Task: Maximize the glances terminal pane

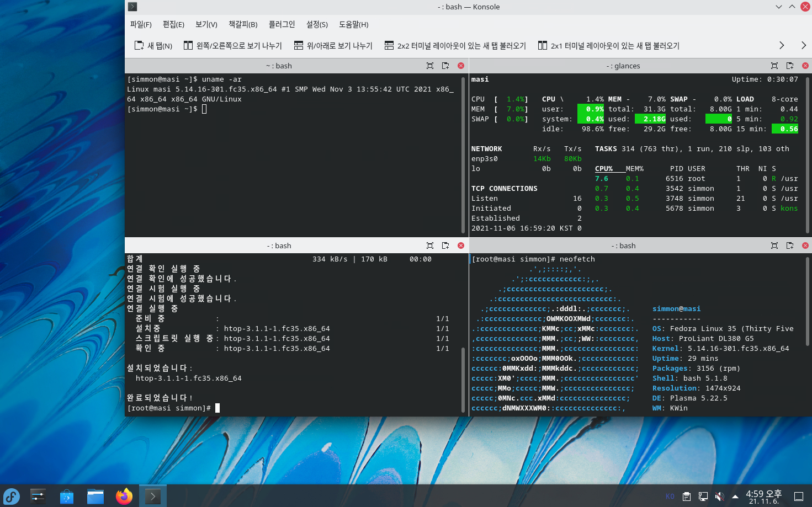Action: (774, 66)
